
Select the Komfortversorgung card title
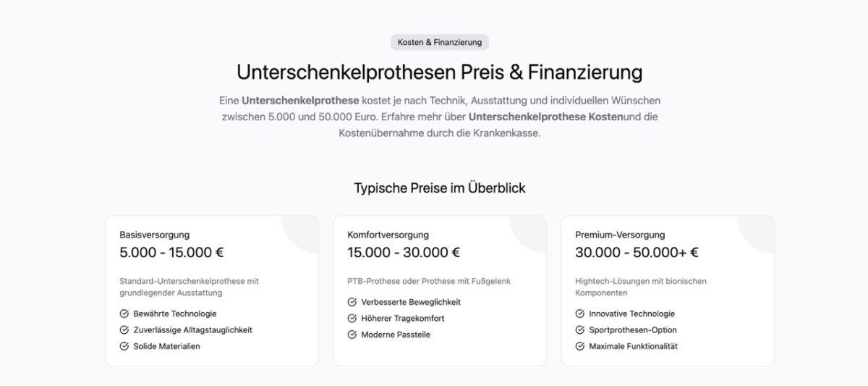point(388,235)
